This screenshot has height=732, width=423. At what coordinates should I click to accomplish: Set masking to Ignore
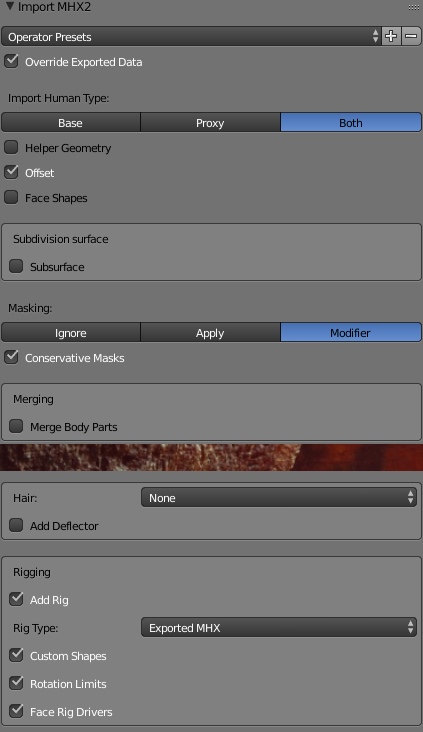click(71, 333)
